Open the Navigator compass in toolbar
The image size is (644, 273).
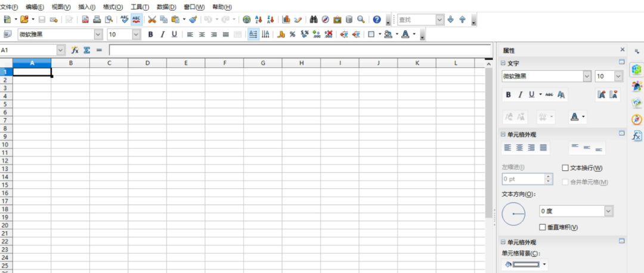[x=326, y=19]
